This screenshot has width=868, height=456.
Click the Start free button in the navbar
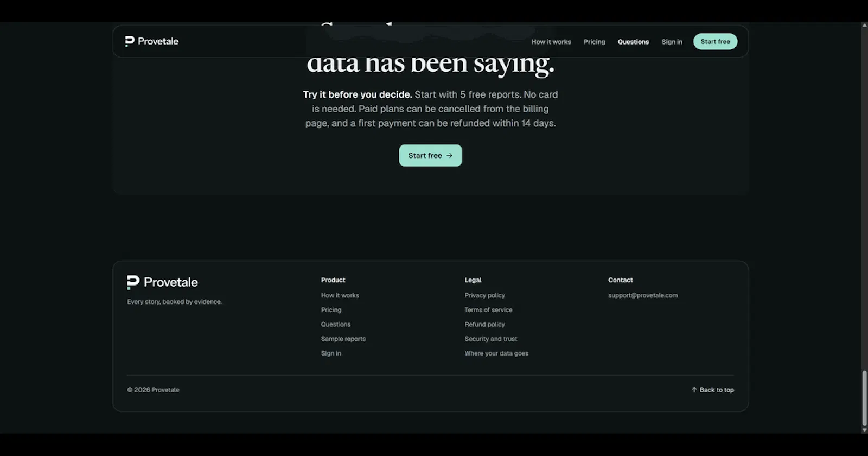click(x=715, y=41)
